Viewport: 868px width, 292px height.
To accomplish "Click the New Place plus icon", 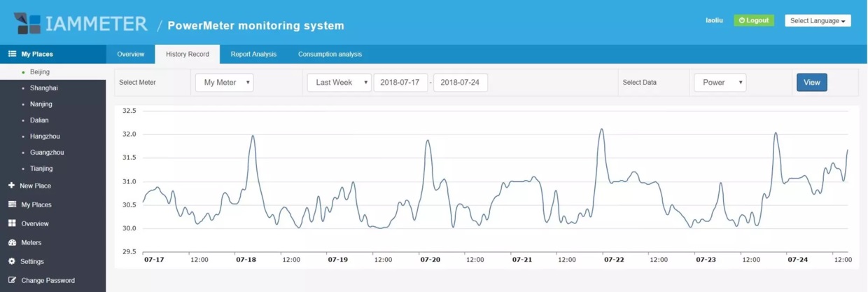I will coord(11,186).
